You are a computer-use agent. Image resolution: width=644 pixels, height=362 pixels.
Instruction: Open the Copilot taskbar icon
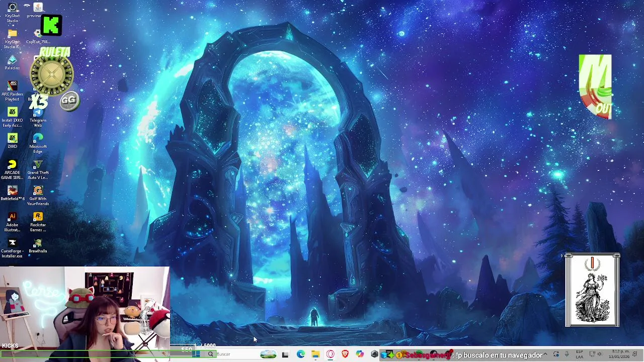click(360, 354)
